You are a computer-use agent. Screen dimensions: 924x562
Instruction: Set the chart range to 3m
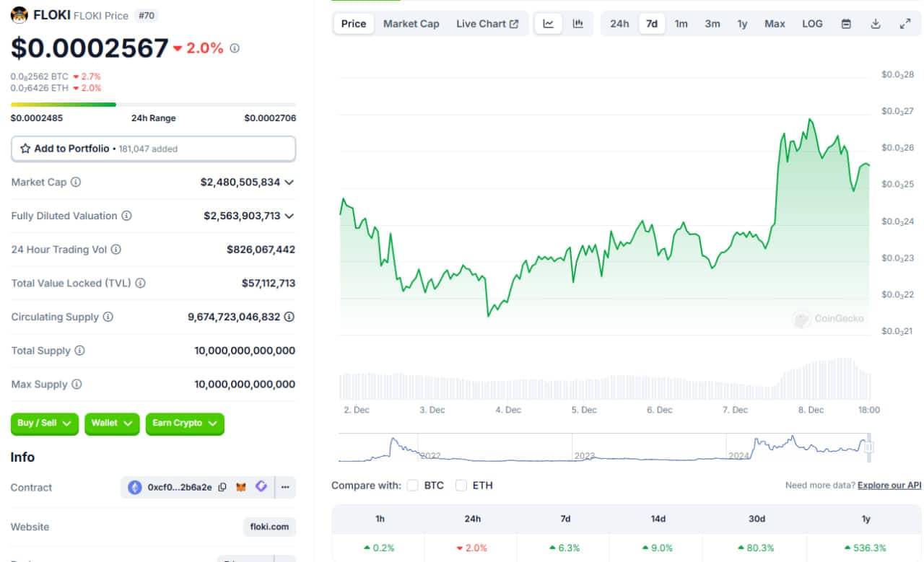point(712,24)
